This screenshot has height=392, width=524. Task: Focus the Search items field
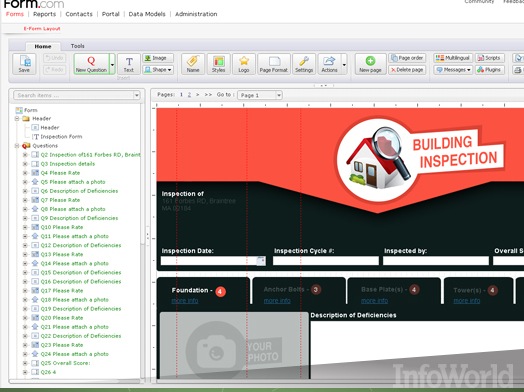74,95
